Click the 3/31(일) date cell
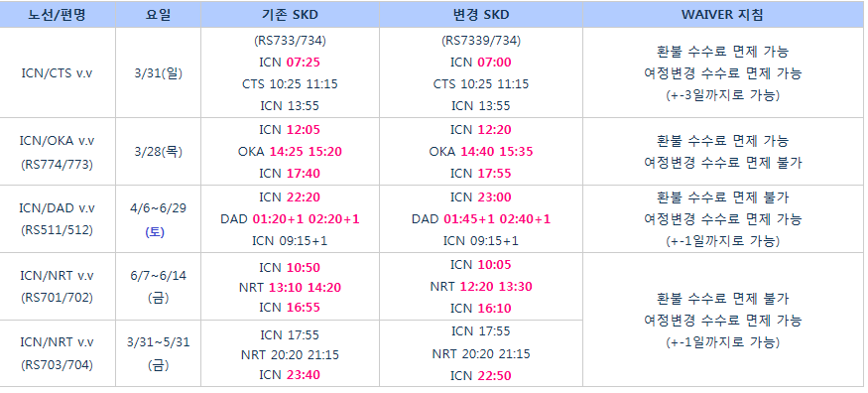Viewport: 868px width, 393px height. 159,73
